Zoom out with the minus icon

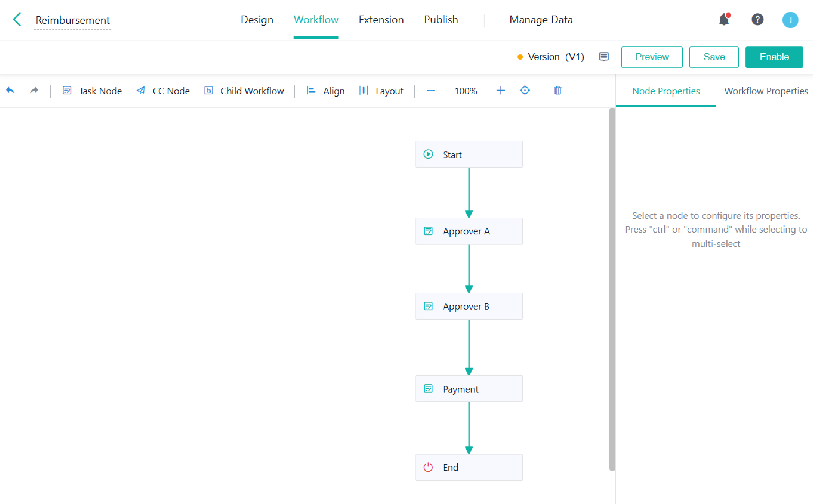pos(430,91)
